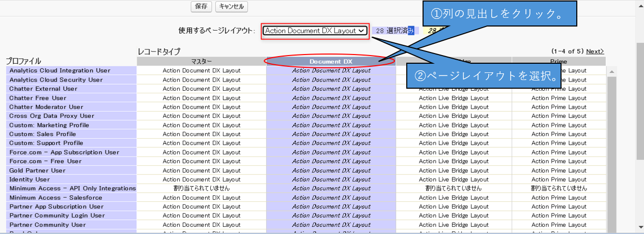Click the キャンセル (Cancel) button
Image resolution: width=644 pixels, height=234 pixels.
[x=231, y=7]
